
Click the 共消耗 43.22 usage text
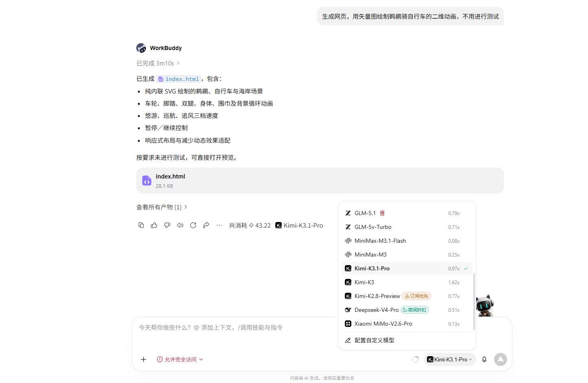point(250,225)
